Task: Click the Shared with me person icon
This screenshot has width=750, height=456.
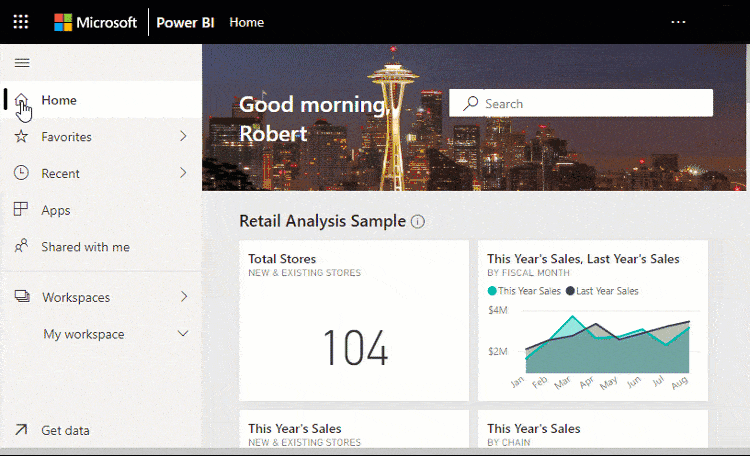Action: coord(21,246)
